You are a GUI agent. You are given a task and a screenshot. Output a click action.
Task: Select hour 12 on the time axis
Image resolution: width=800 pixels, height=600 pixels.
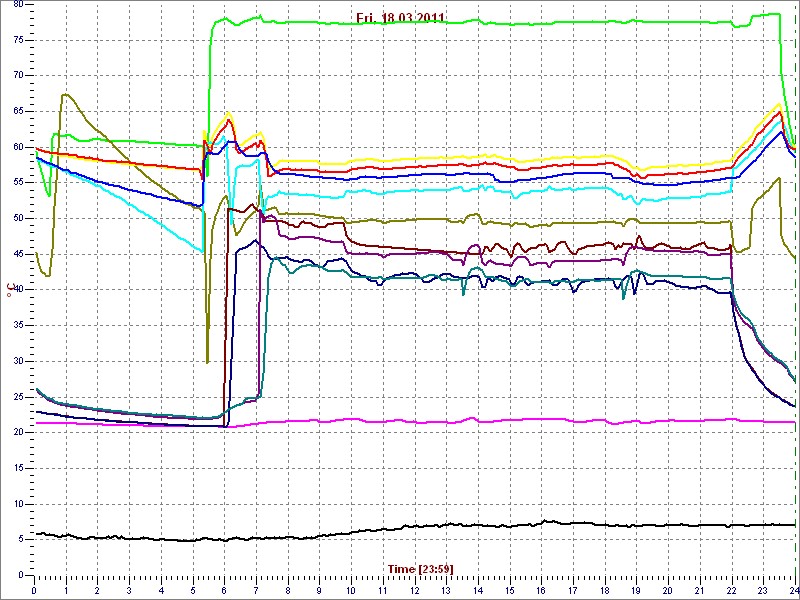point(414,590)
